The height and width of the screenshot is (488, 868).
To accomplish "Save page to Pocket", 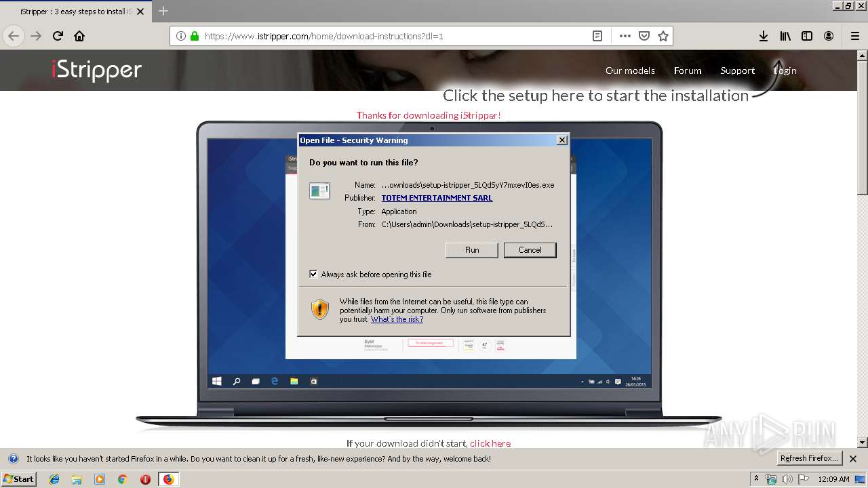I will point(644,36).
